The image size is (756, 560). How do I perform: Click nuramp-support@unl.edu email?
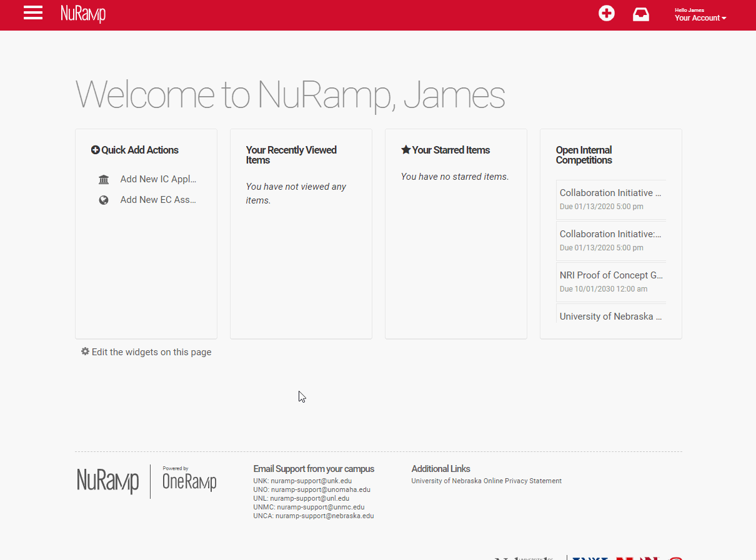[x=309, y=499]
